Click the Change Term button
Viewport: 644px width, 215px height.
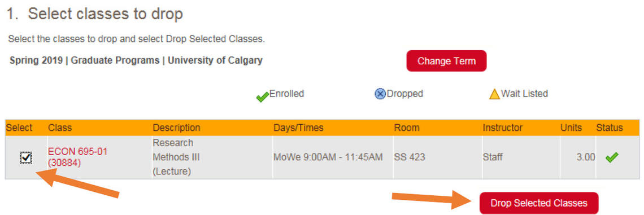(446, 61)
